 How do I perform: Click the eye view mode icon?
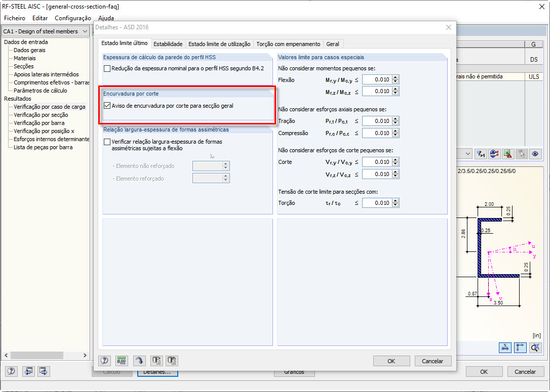pos(535,154)
